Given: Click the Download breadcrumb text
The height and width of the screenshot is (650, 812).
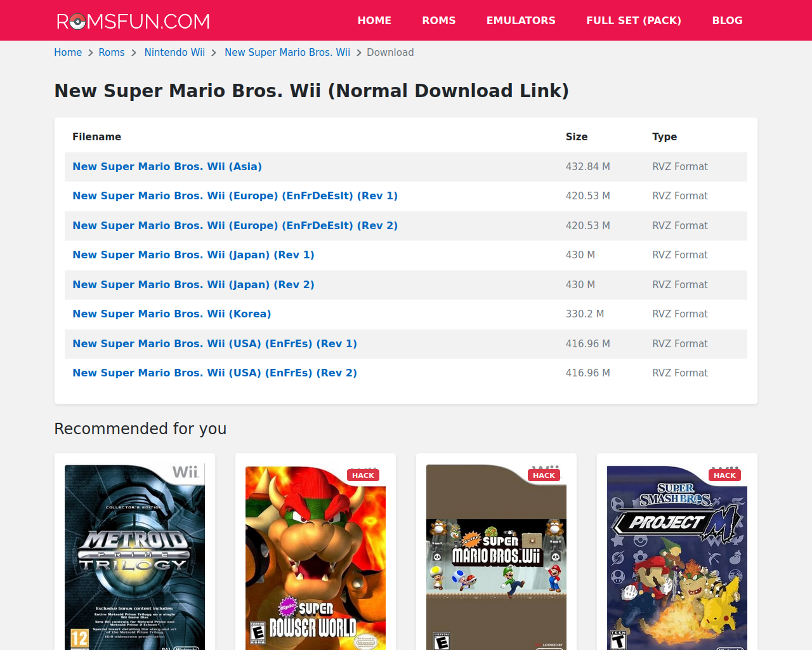Looking at the screenshot, I should [390, 53].
